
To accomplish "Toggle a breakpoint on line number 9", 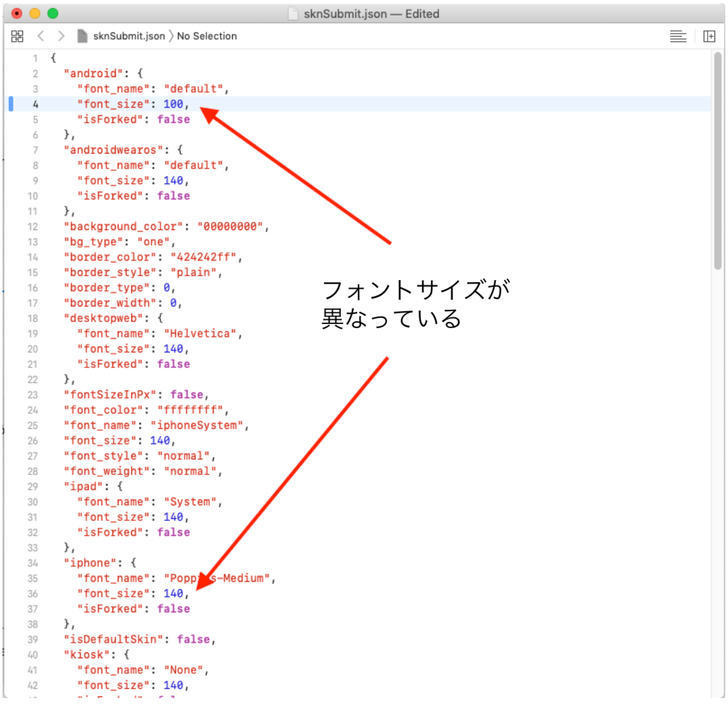I will coord(35,180).
